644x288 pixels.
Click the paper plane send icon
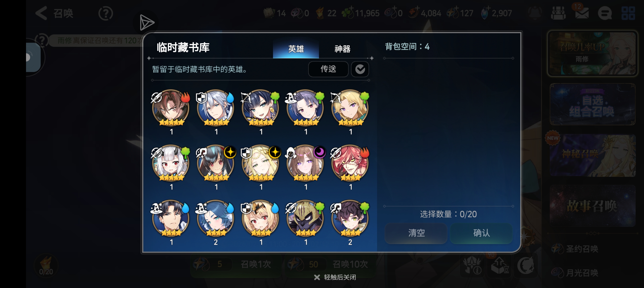coord(147,23)
